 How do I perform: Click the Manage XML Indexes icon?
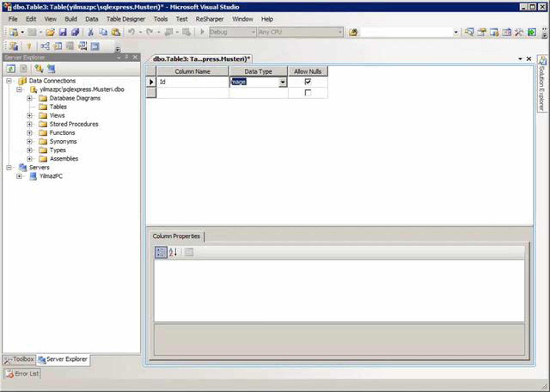click(83, 46)
